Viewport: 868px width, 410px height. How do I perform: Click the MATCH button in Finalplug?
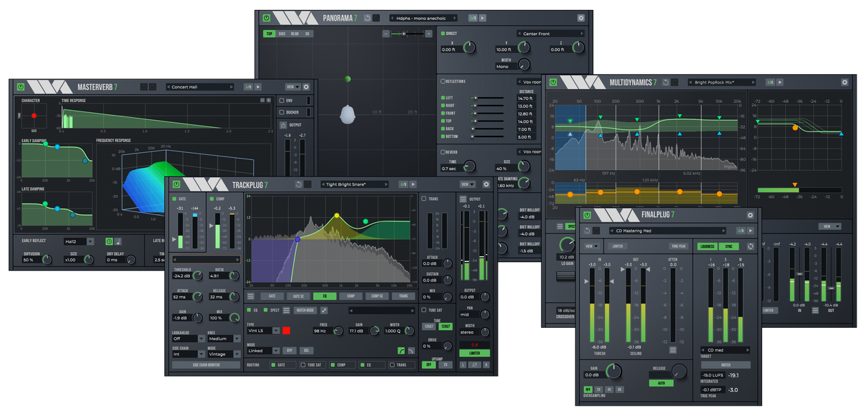click(x=725, y=364)
